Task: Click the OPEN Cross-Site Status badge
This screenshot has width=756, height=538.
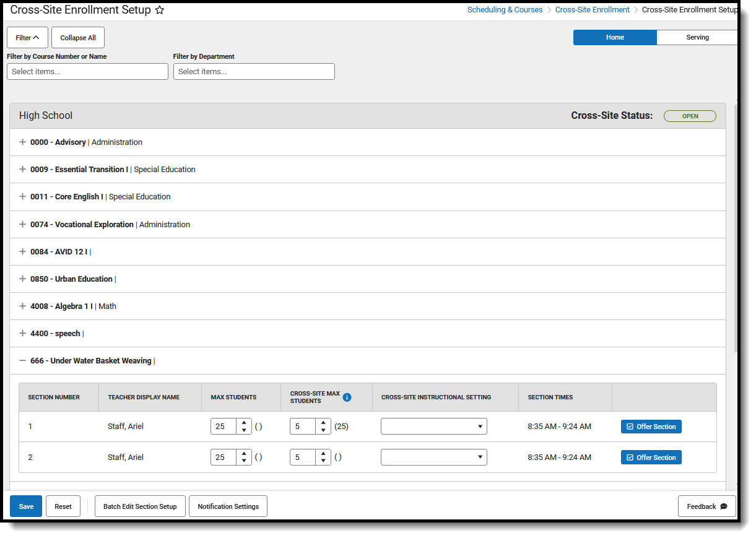Action: pyautogui.click(x=690, y=116)
